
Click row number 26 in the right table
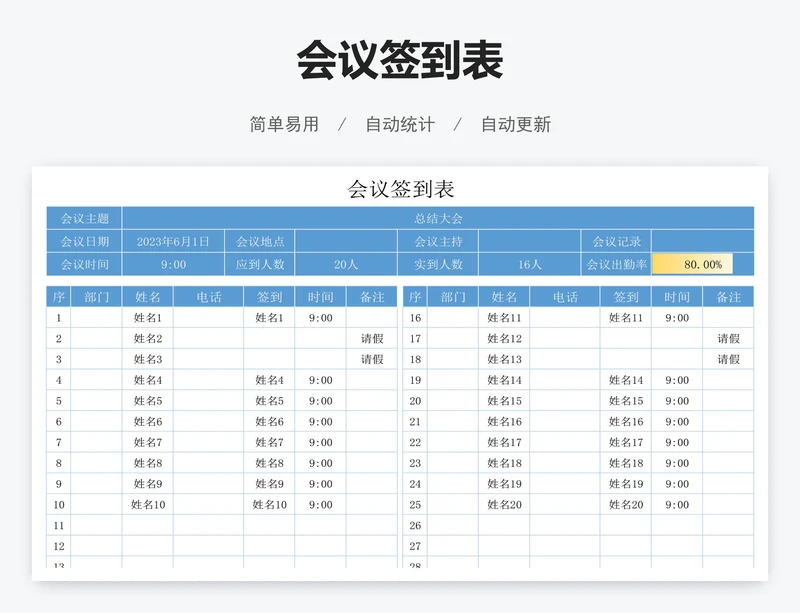coord(415,525)
